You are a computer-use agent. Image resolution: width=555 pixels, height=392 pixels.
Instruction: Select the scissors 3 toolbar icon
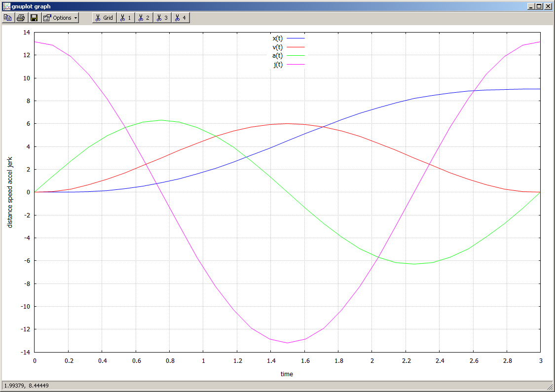coord(161,18)
